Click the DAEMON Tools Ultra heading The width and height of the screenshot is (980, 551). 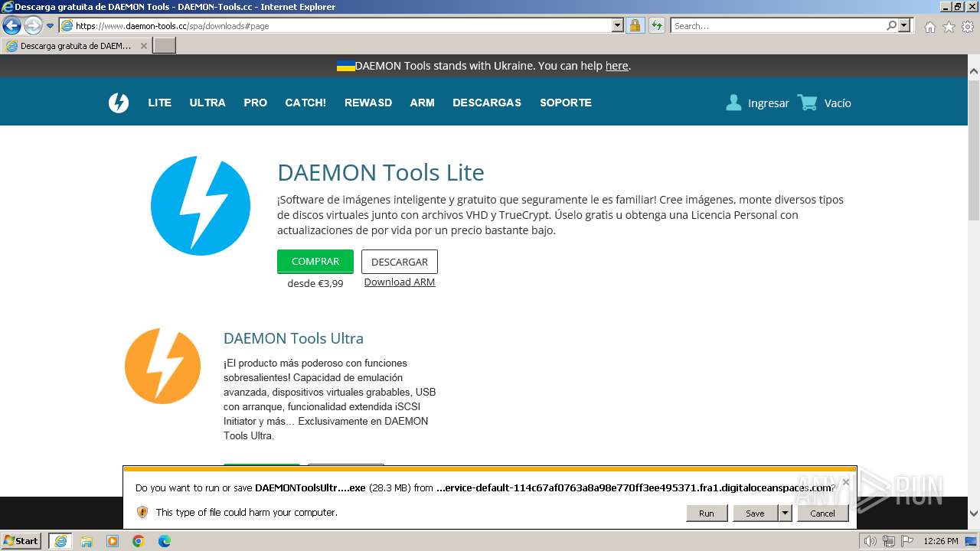(x=293, y=338)
